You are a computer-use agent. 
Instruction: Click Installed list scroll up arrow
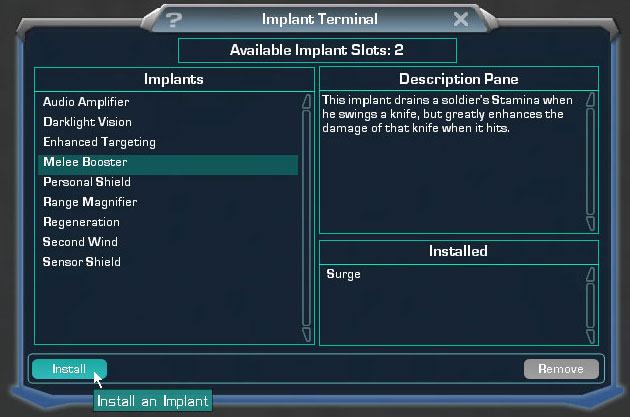tap(590, 274)
